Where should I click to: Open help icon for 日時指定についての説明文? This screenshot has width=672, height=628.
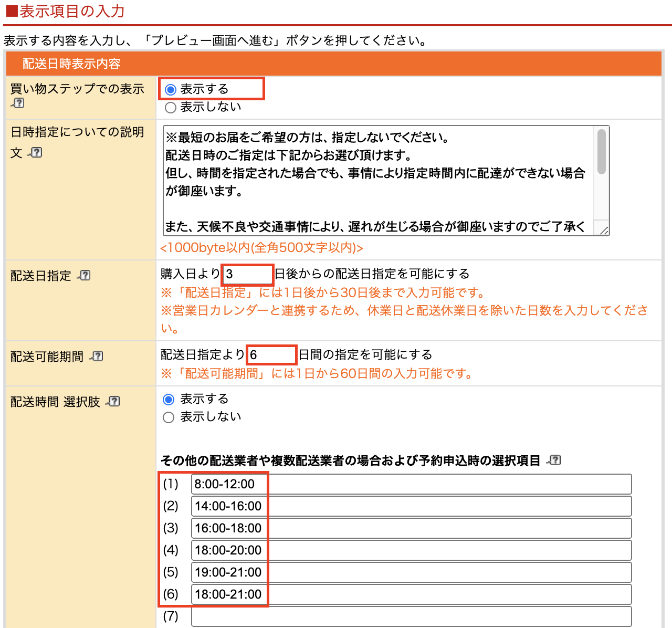[36, 152]
